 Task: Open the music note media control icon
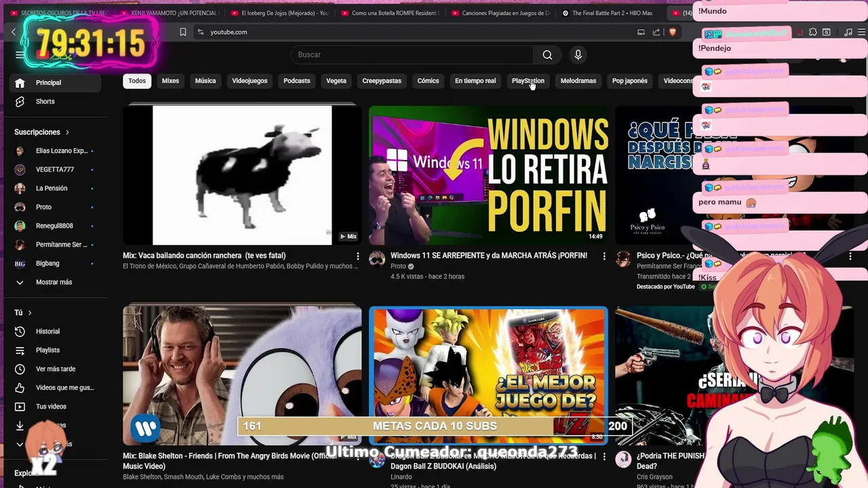848,32
